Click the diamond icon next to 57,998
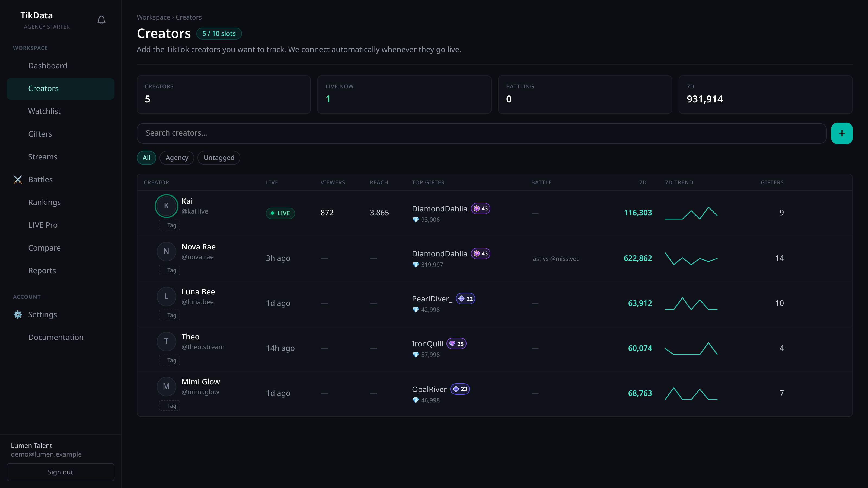This screenshot has height=488, width=868. click(416, 355)
